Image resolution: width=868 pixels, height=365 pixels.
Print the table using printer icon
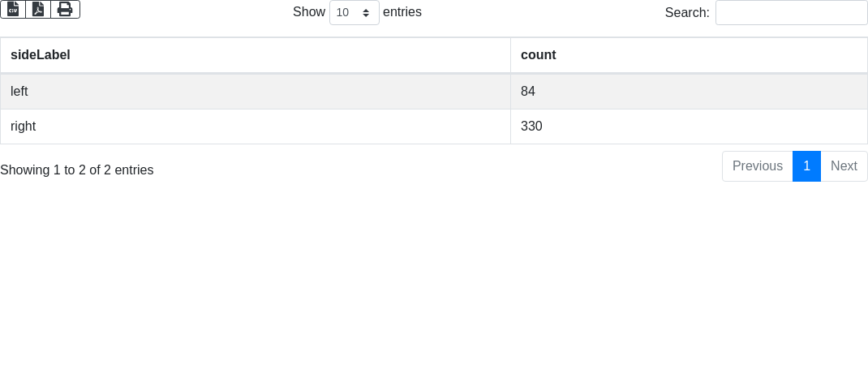tap(65, 9)
